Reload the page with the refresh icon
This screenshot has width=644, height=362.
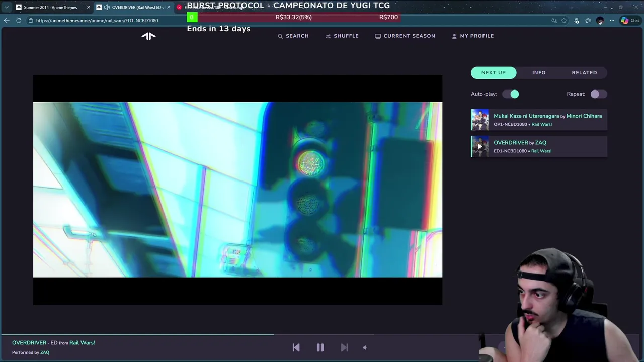coord(19,21)
